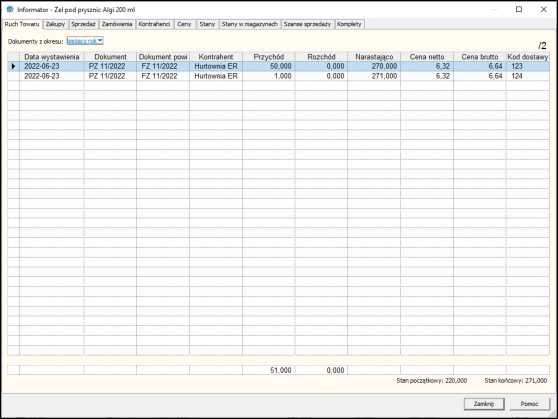Image resolution: width=558 pixels, height=419 pixels.
Task: Click the Informator app icon in title bar
Action: 10,9
